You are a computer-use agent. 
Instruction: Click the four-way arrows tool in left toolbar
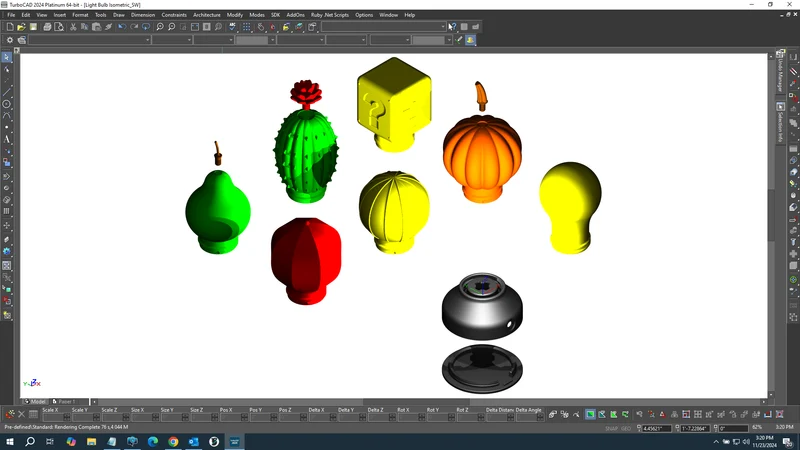pos(7,226)
